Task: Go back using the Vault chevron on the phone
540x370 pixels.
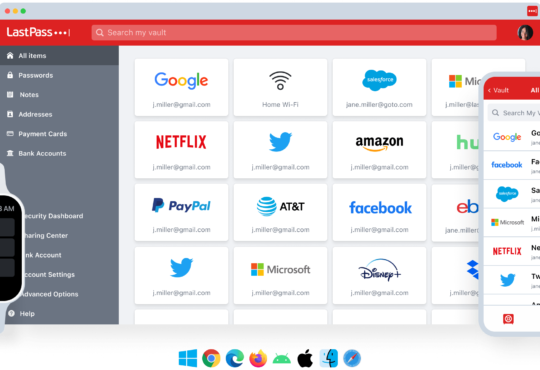Action: pyautogui.click(x=489, y=91)
